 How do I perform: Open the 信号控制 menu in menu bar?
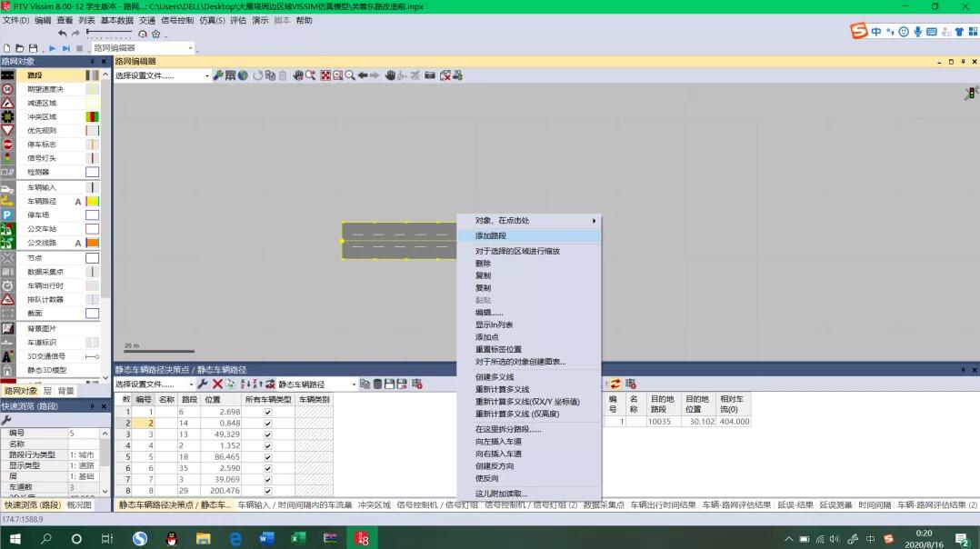point(177,20)
